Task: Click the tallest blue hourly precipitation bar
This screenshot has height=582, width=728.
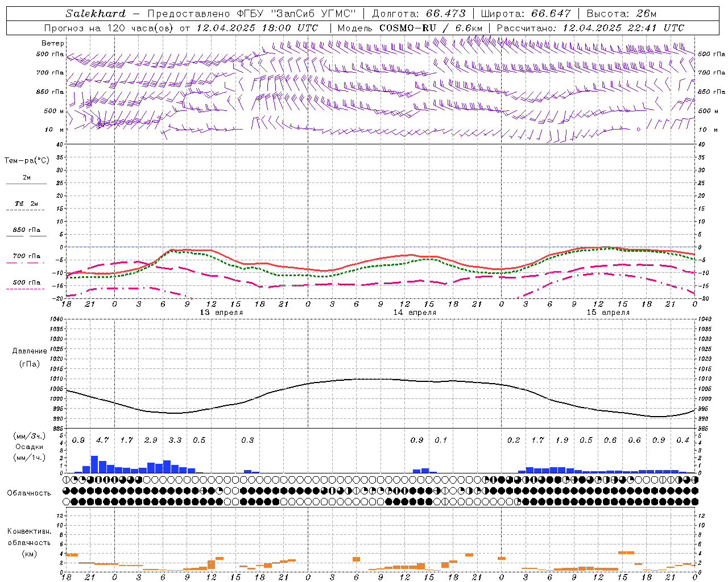Action: pos(94,464)
